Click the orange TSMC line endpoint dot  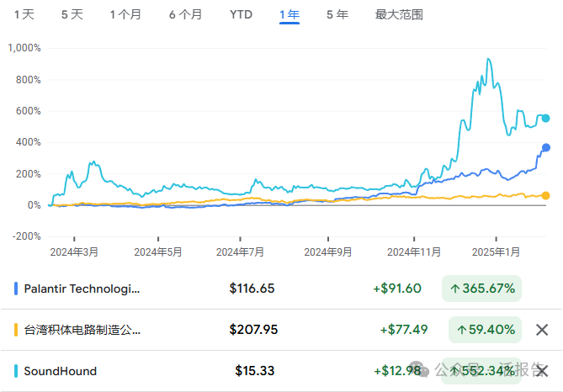pos(545,196)
